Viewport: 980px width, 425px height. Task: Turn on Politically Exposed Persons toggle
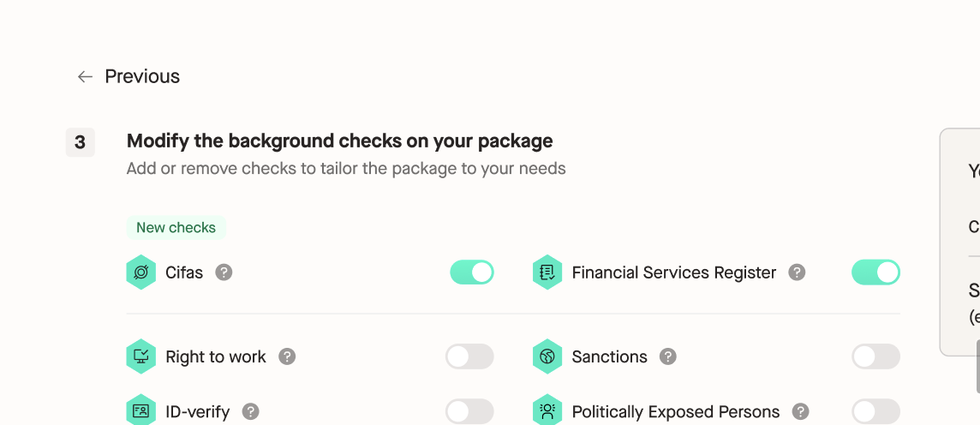pos(875,412)
